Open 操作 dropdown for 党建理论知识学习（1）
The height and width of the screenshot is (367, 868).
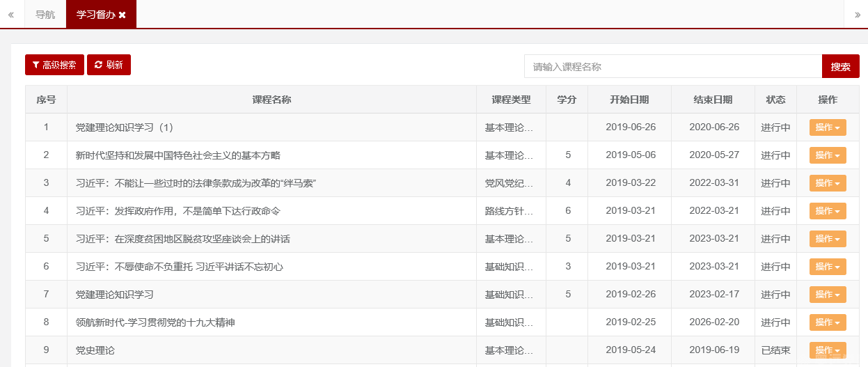click(x=828, y=127)
